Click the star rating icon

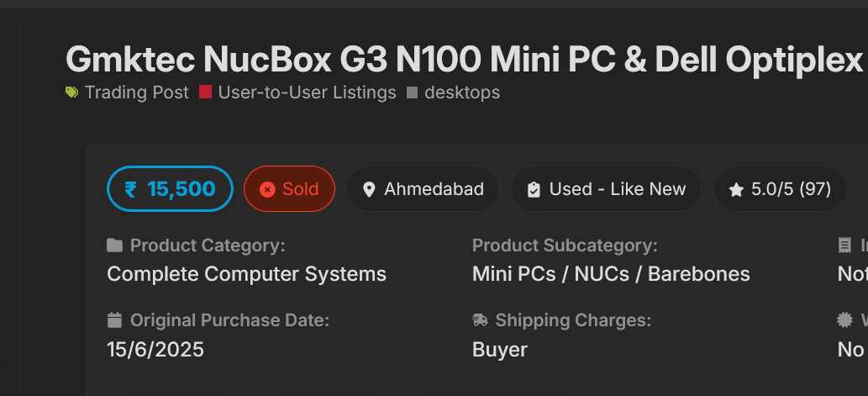click(x=736, y=190)
